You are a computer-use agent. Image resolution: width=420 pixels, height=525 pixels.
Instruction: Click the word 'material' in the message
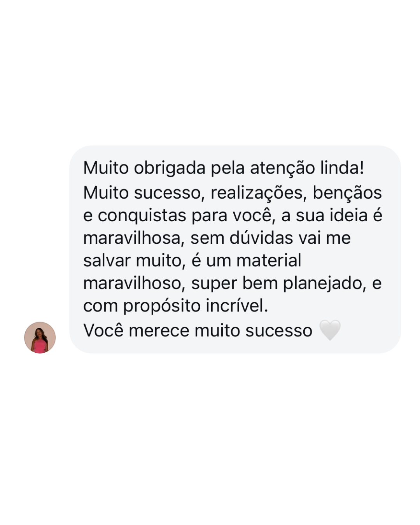(269, 260)
